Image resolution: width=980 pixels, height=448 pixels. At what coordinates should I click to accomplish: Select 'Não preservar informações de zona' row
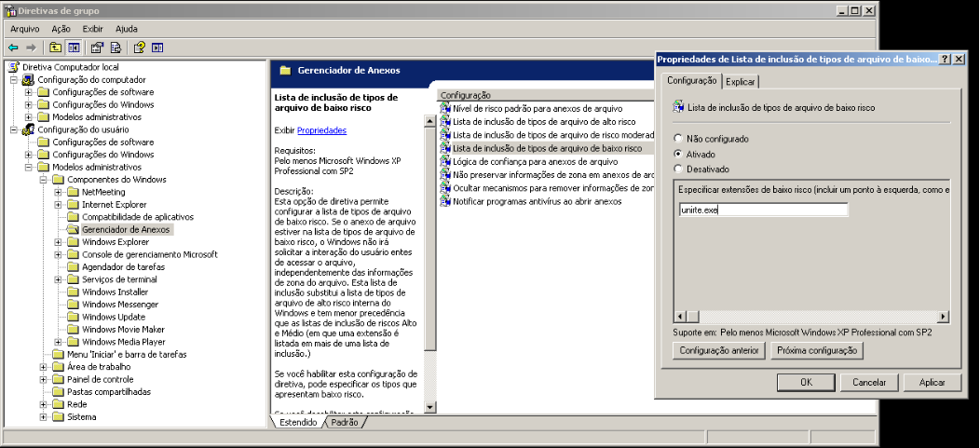(x=547, y=175)
